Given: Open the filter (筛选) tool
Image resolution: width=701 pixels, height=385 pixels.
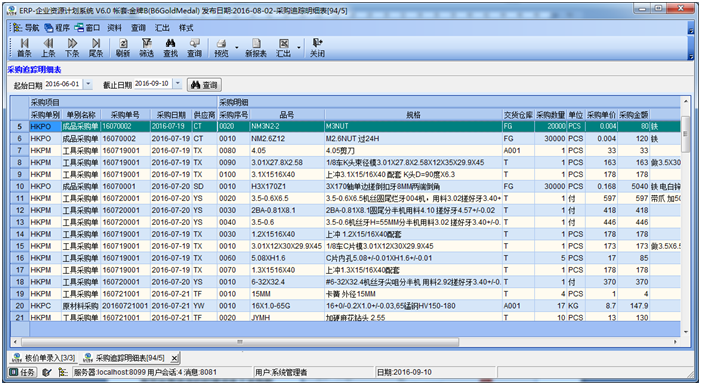Looking at the screenshot, I should pyautogui.click(x=147, y=47).
